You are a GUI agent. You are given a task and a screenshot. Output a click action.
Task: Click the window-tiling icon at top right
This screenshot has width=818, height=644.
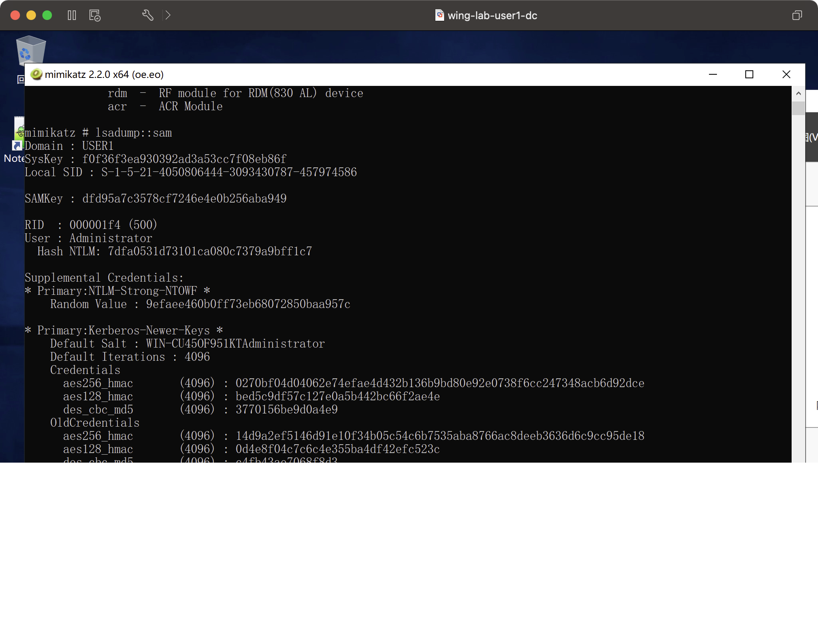[x=797, y=15]
